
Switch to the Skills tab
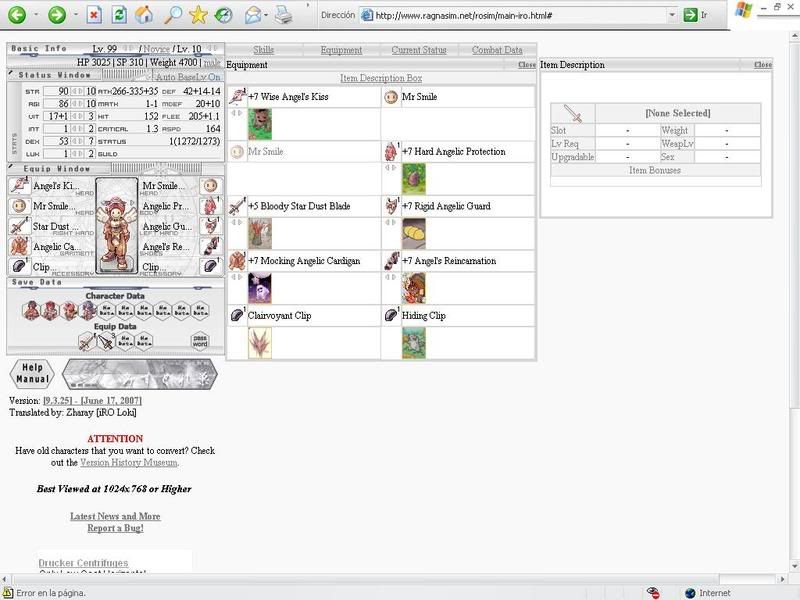click(x=263, y=50)
